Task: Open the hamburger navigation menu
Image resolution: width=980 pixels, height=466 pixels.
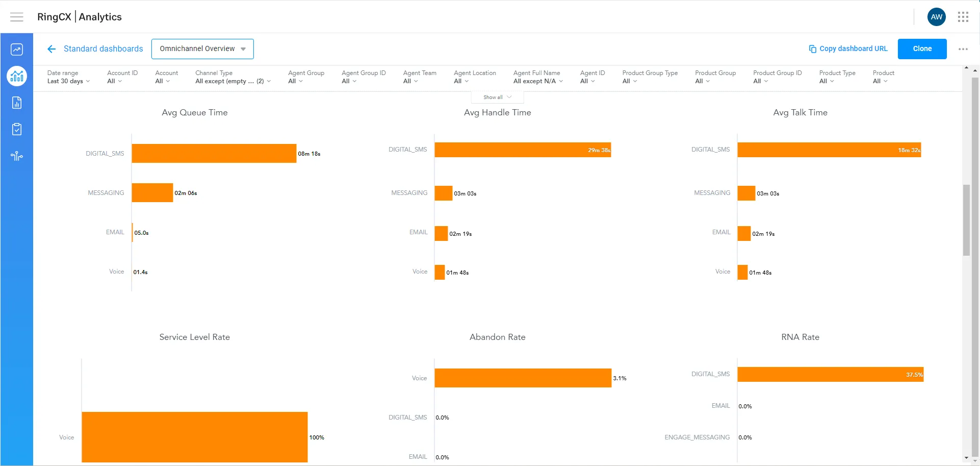Action: tap(17, 17)
